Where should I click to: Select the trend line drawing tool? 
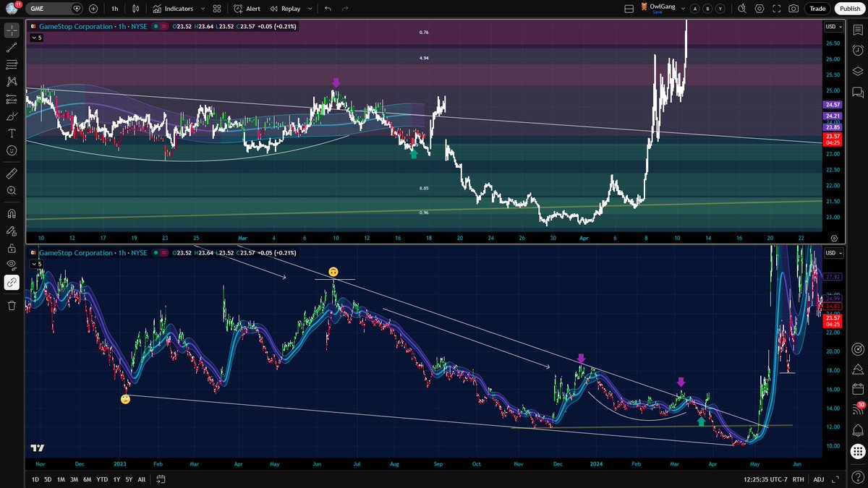(x=12, y=48)
